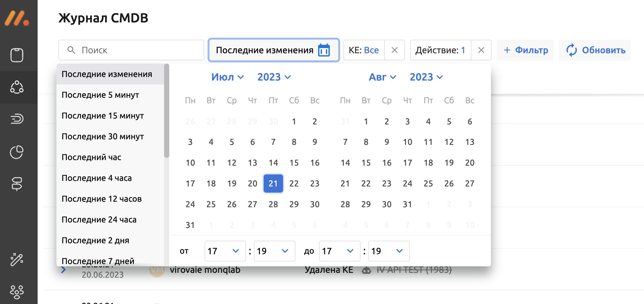
Task: Open the 'до' minutes dropdown
Action: pos(389,251)
